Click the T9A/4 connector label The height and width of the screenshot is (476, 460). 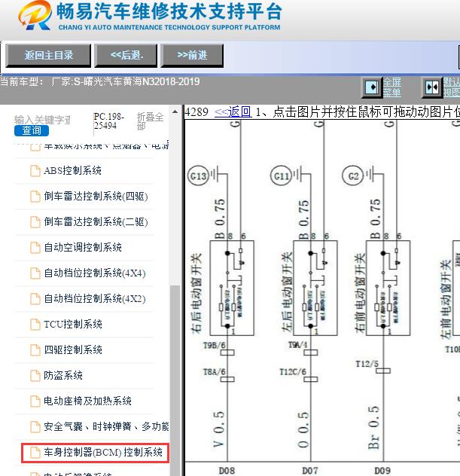297,345
